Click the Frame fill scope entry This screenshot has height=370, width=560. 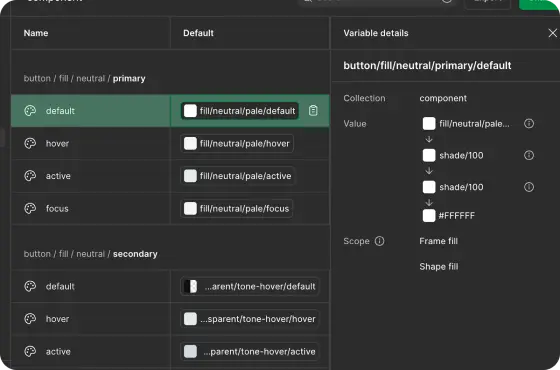[438, 241]
